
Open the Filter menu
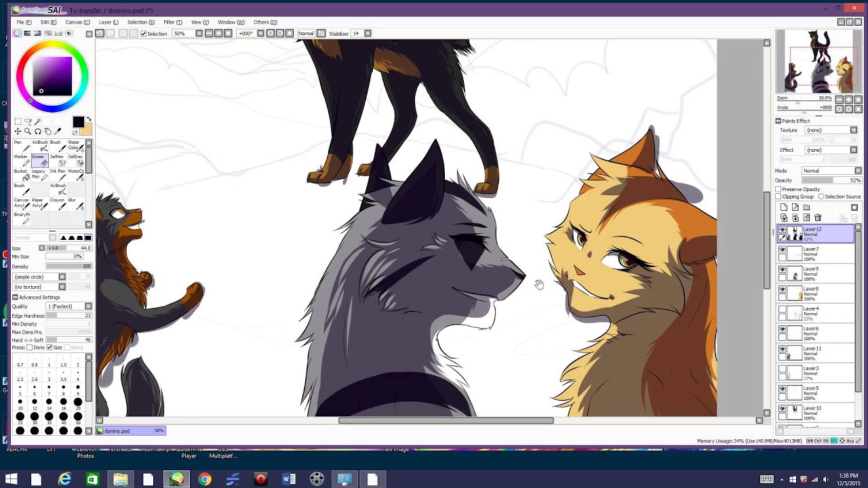tap(172, 22)
